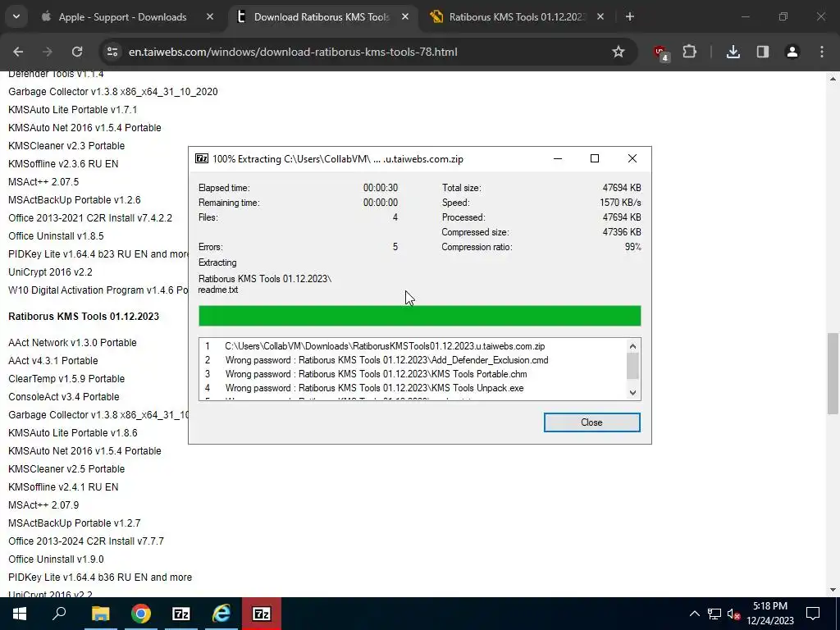Switch to Ratiborus KMS Tools 01.12.2023 tab
840x630 pixels.
tap(517, 17)
